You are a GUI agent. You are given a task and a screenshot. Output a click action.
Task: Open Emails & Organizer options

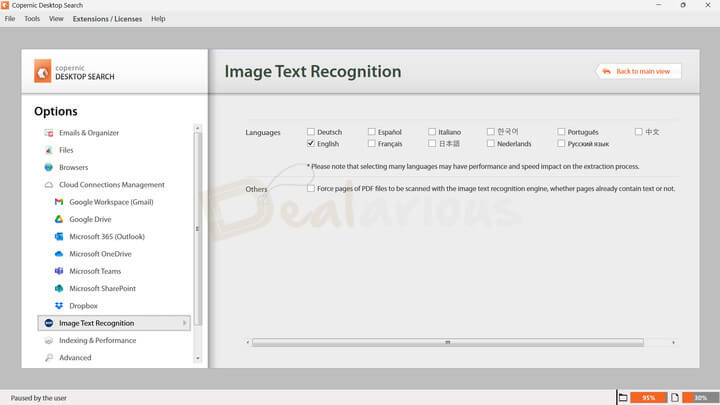tap(89, 133)
